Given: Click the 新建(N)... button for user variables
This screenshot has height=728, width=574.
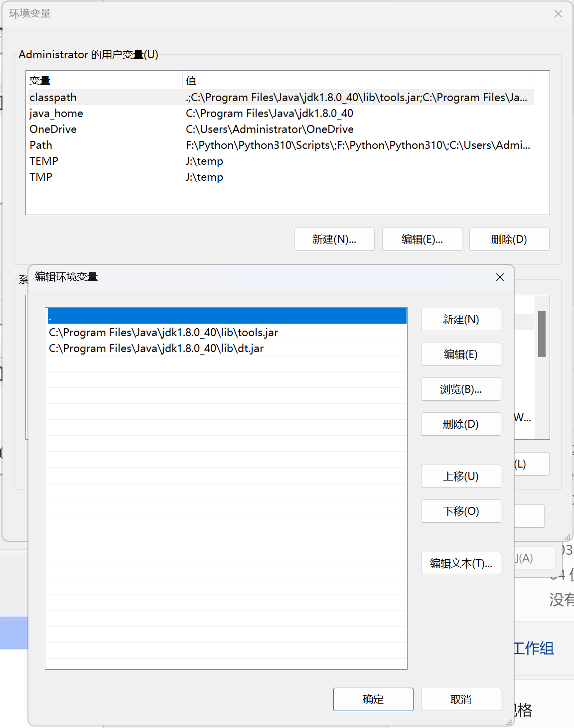Looking at the screenshot, I should 334,240.
